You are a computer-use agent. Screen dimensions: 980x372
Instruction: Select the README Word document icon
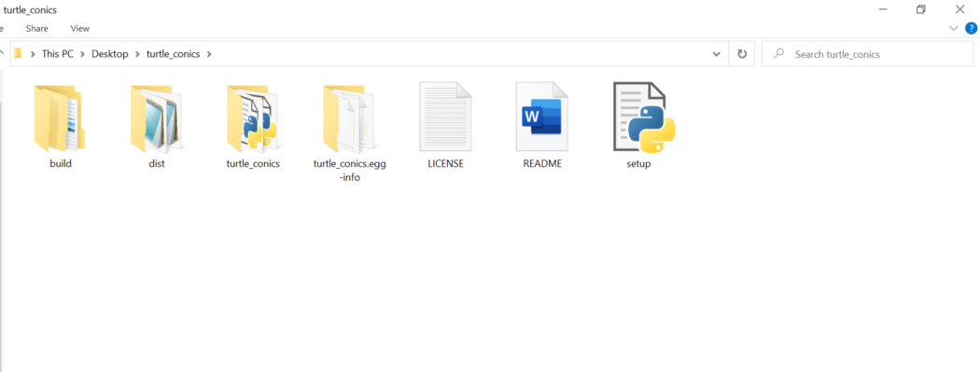[542, 117]
